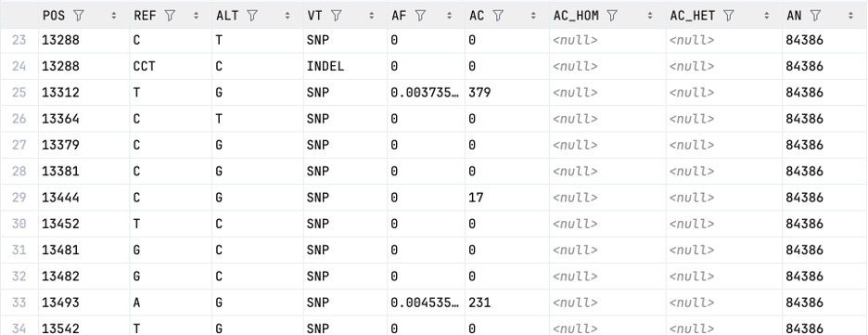Screen dimensions: 868x335
Task: Toggle sort arrows on AN column
Action: click(x=850, y=16)
